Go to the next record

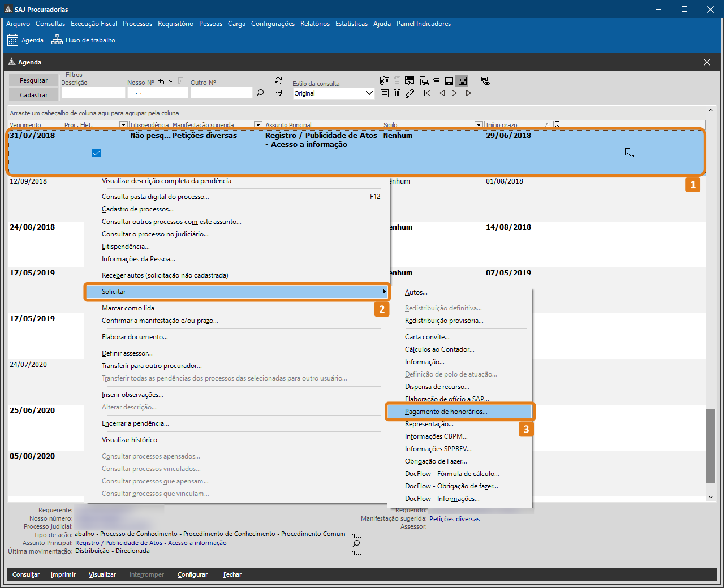pyautogui.click(x=454, y=93)
